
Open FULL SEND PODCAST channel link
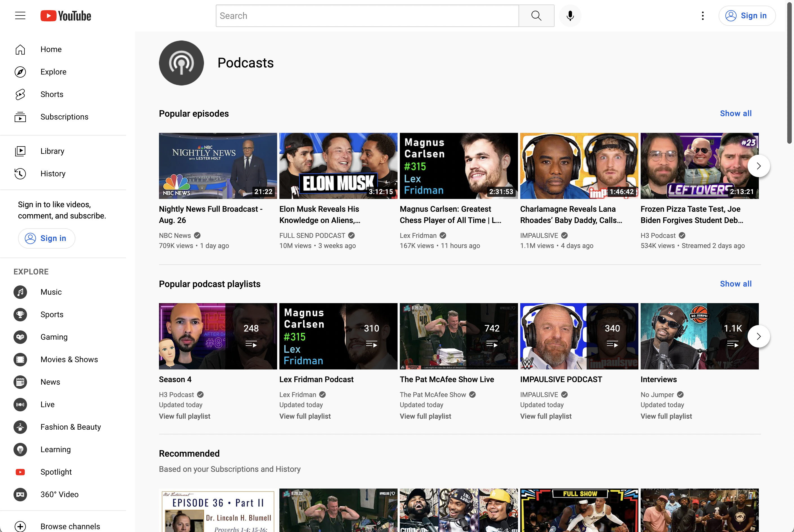click(x=312, y=235)
